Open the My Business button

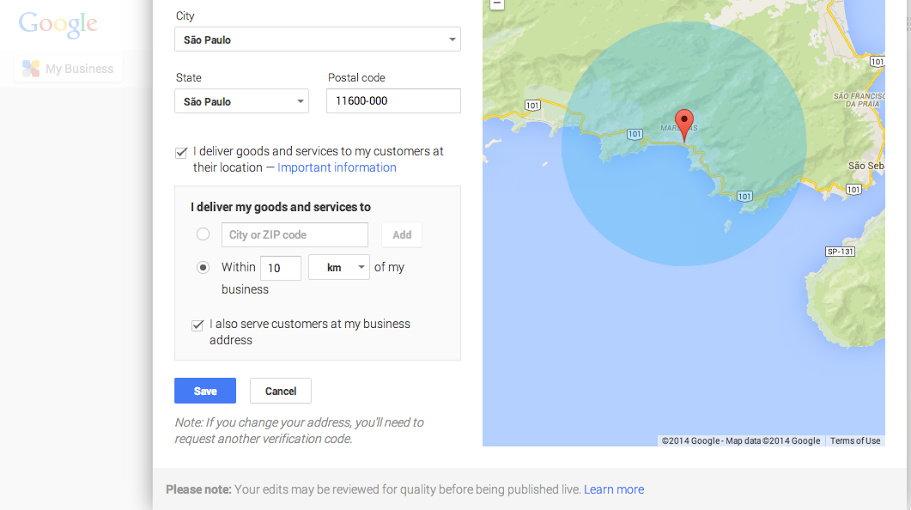(69, 69)
